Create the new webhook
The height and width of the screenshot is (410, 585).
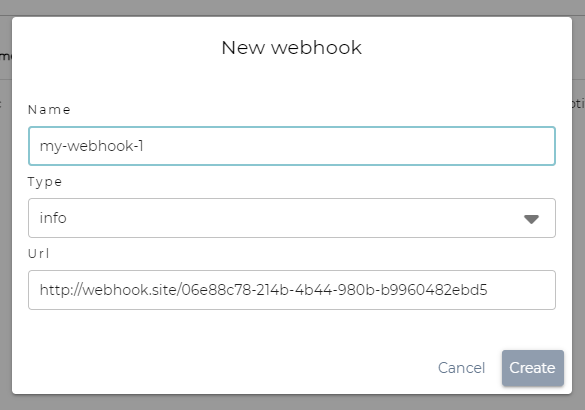[532, 368]
